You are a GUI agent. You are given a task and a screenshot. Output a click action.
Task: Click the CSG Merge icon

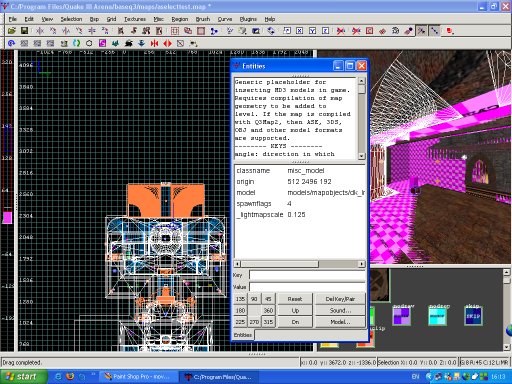(x=188, y=31)
